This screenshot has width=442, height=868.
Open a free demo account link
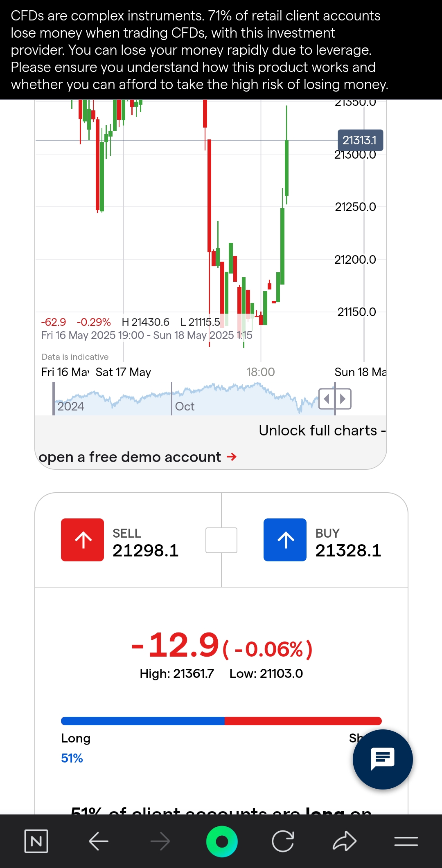pyautogui.click(x=138, y=457)
